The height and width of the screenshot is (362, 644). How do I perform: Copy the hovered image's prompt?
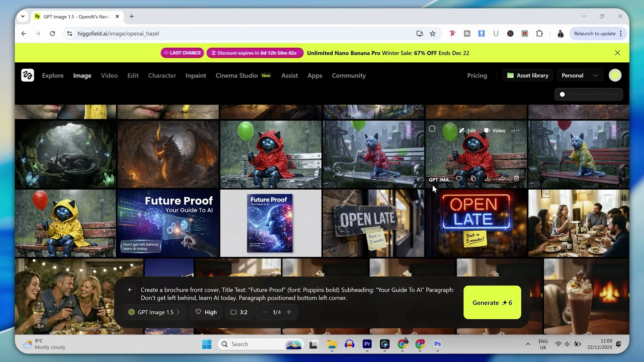click(473, 179)
